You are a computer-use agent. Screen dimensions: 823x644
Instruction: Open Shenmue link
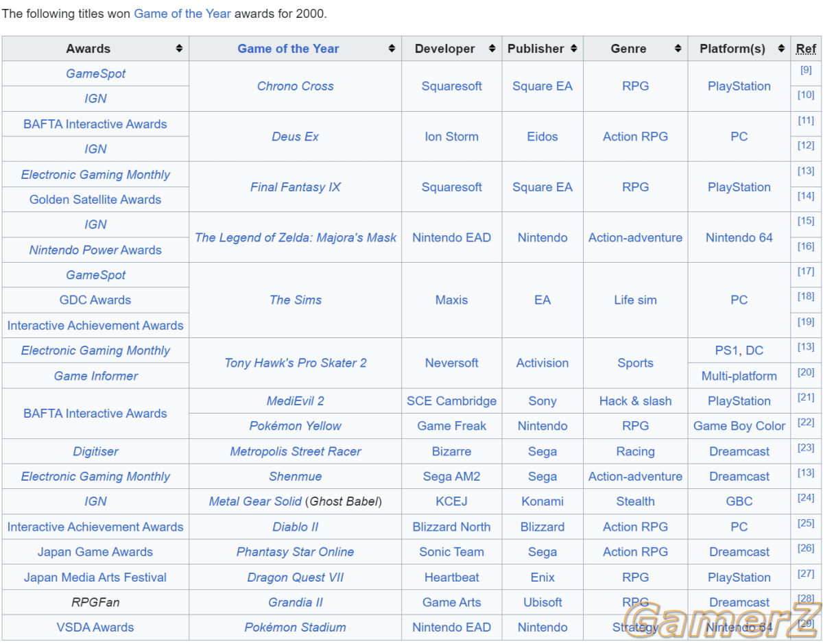click(x=296, y=477)
